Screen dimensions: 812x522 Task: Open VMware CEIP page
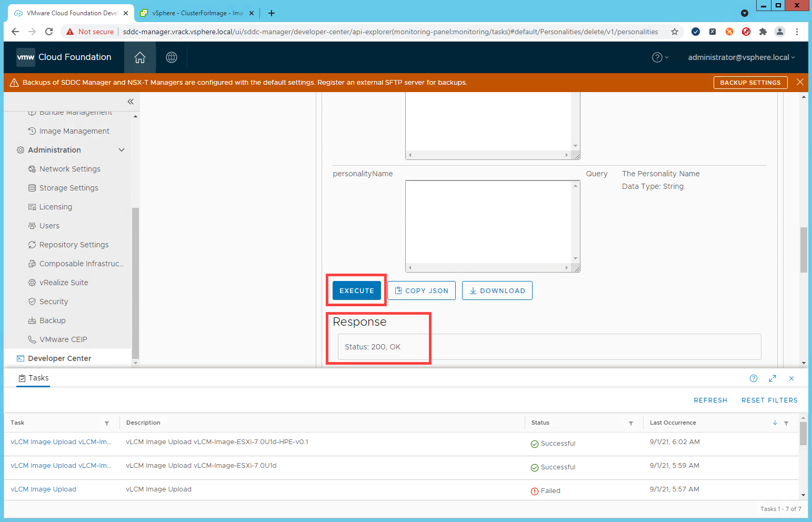pos(63,339)
